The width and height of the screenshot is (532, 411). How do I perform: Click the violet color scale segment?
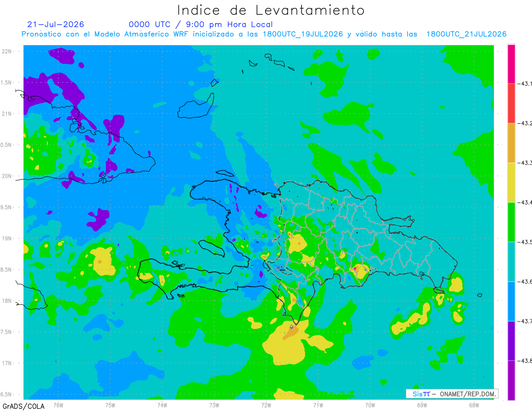[x=511, y=341]
